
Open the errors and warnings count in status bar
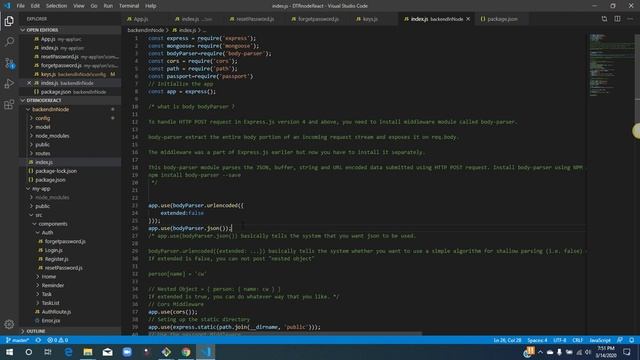point(58,340)
